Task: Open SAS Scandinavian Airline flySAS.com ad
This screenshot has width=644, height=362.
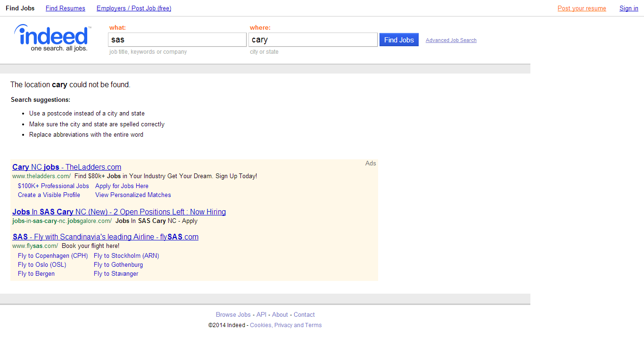Action: pos(105,237)
